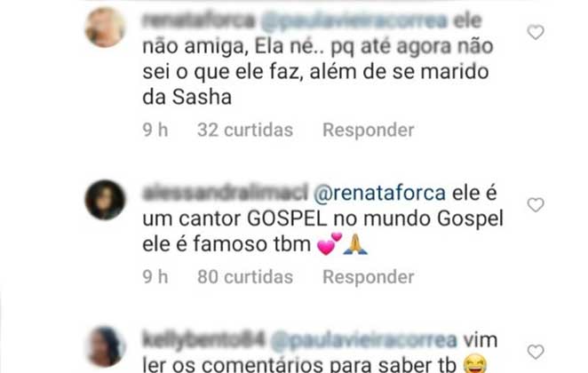Viewport: 588px width, 373px height.
Task: Click Responder under the famoso tbm comment
Action: point(369,277)
